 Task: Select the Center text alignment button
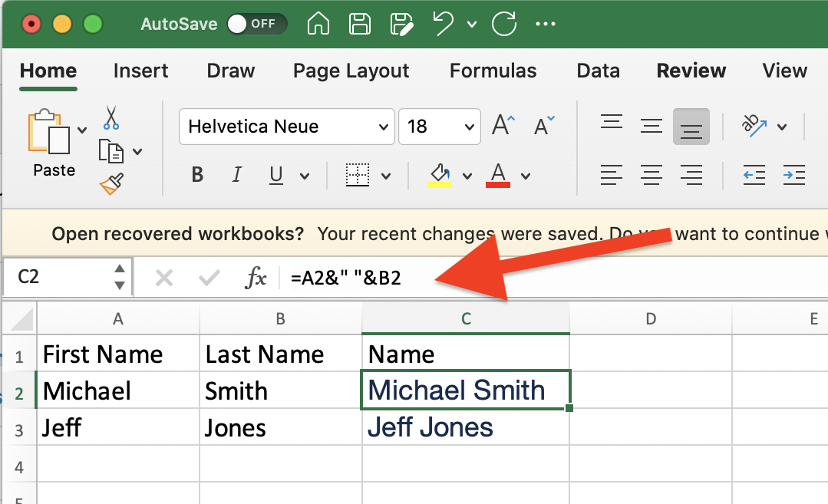(x=652, y=175)
